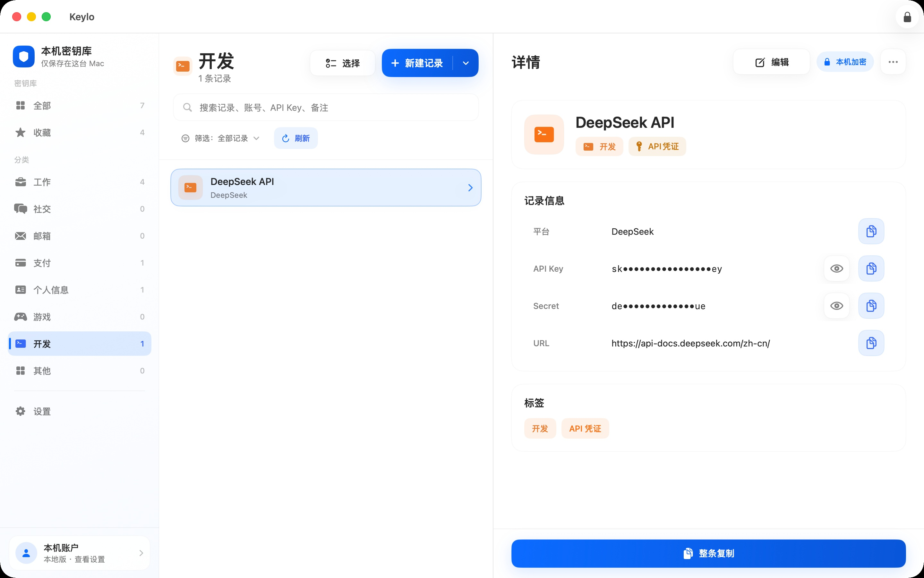Select the 游戏 category
The width and height of the screenshot is (924, 578).
pos(80,317)
